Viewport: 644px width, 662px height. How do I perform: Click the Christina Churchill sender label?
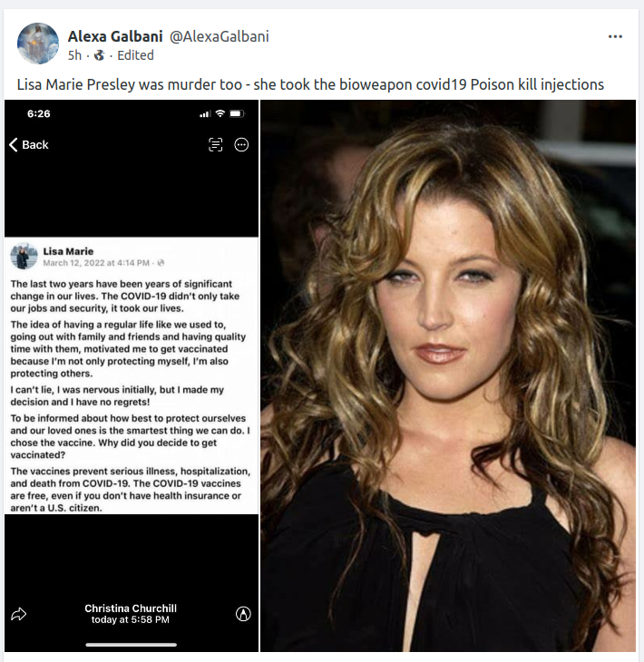click(131, 608)
